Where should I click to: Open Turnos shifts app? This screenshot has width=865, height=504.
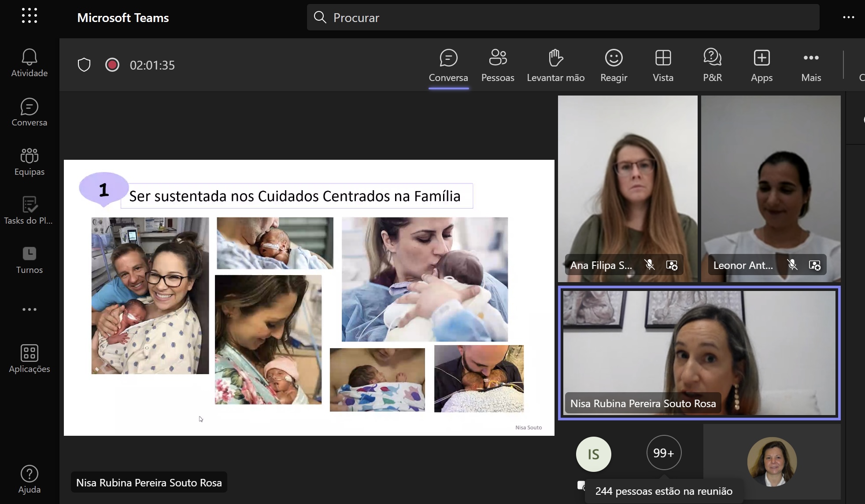(x=29, y=260)
